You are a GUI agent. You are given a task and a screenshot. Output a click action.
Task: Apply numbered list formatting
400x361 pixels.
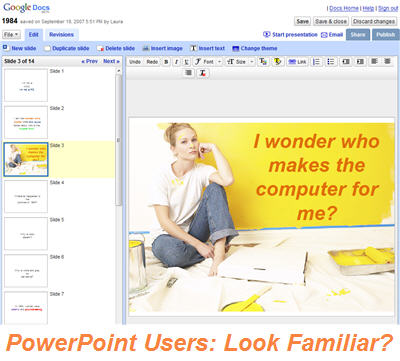coord(316,62)
